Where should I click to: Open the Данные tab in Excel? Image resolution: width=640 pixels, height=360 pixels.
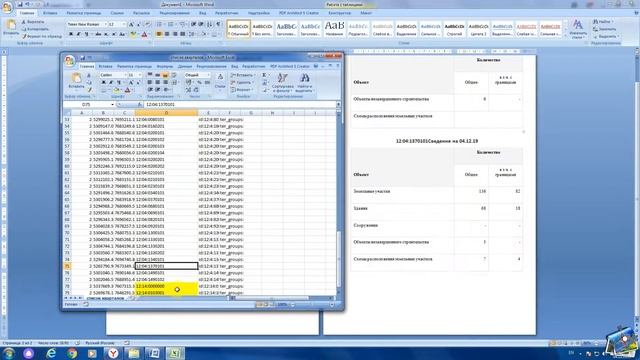click(185, 66)
